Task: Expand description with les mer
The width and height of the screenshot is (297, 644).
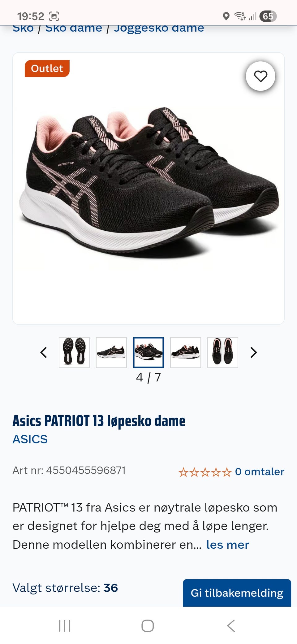Action: point(228,545)
